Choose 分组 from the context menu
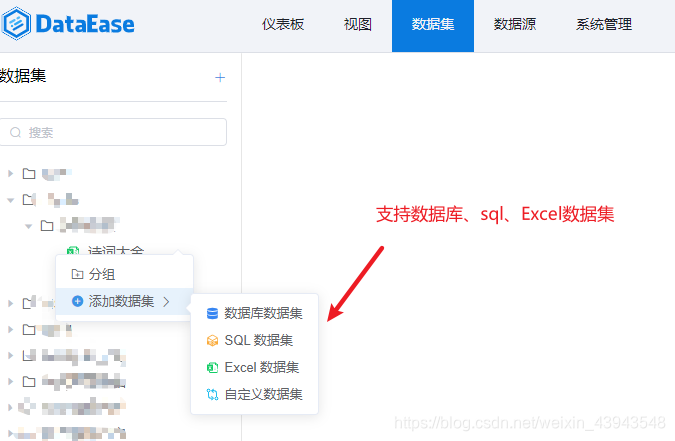 click(x=124, y=274)
